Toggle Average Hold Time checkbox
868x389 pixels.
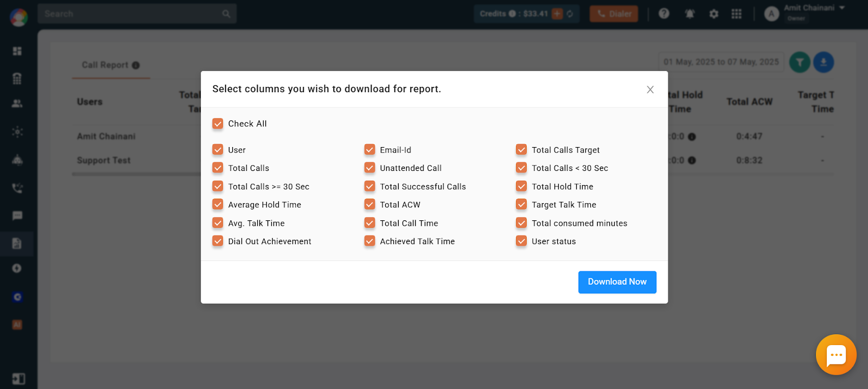tap(218, 205)
